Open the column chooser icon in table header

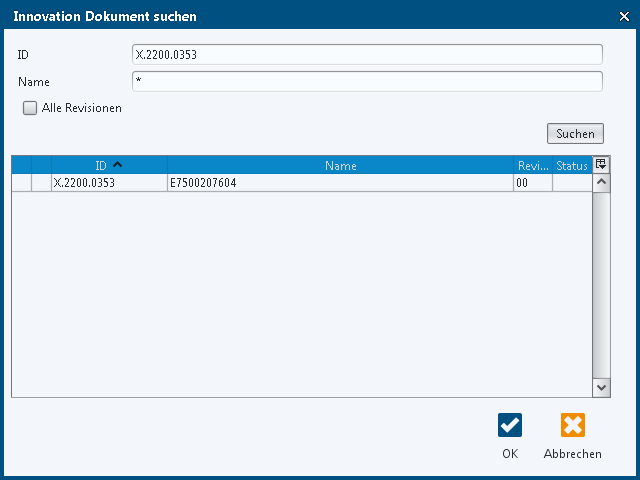(x=601, y=165)
